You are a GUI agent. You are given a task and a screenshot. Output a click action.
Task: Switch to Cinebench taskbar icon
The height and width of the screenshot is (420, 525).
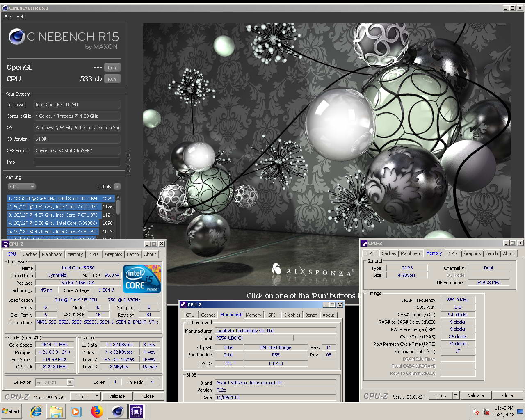point(117,411)
